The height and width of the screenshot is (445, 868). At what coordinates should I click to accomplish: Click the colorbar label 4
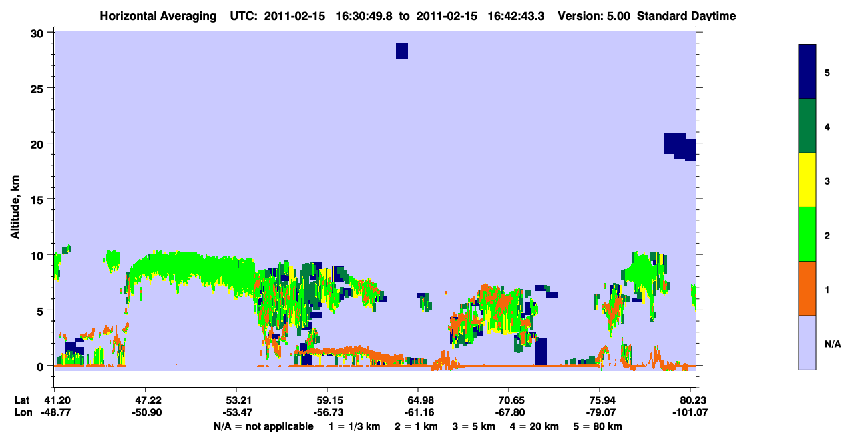point(827,126)
